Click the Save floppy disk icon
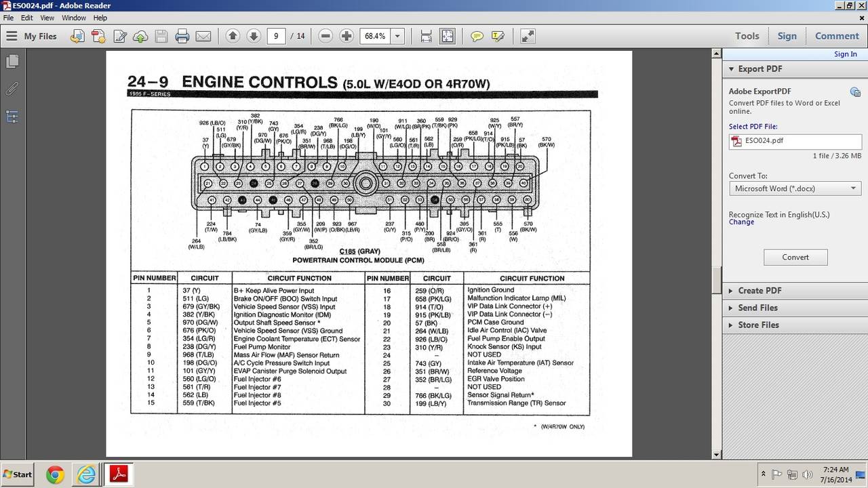Image resolution: width=868 pixels, height=488 pixels. (x=161, y=36)
